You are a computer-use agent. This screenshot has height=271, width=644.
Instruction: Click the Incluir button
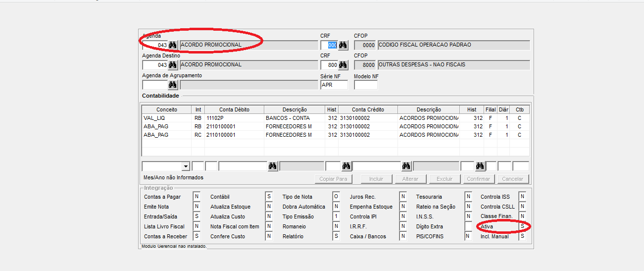coord(376,179)
